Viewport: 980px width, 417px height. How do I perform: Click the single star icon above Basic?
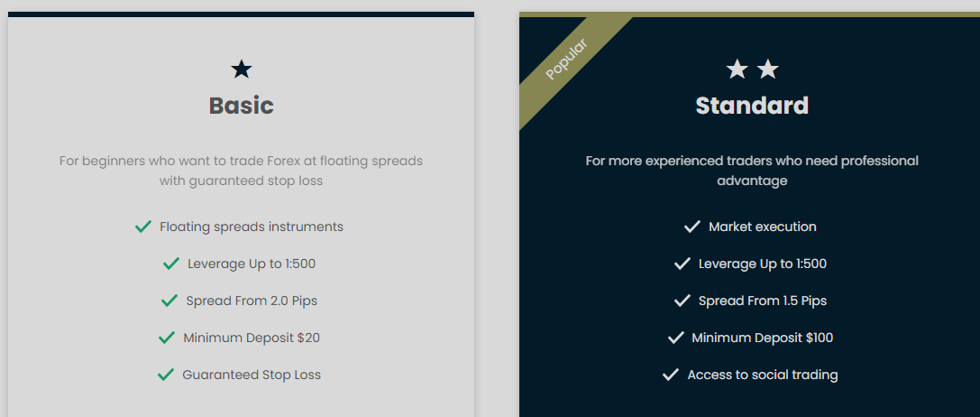(x=242, y=69)
